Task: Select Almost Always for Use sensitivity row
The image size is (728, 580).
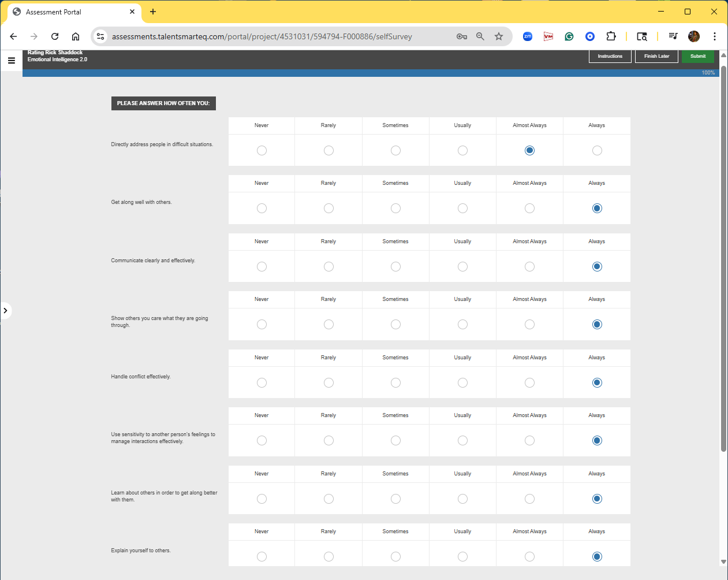Action: point(529,441)
